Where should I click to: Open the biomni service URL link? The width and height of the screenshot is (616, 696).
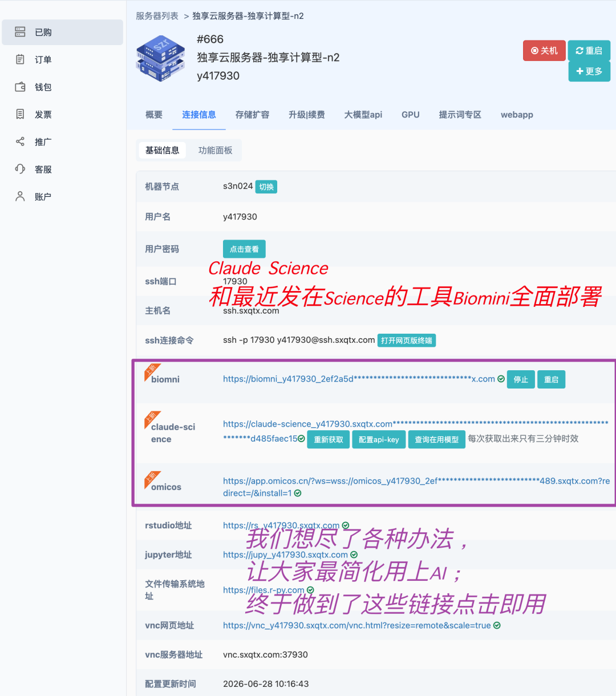[359, 379]
